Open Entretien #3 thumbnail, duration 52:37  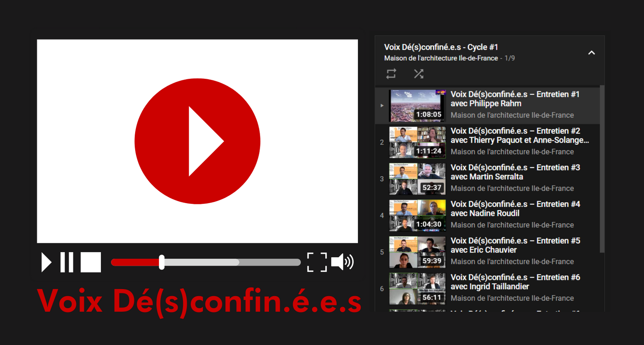(x=417, y=179)
